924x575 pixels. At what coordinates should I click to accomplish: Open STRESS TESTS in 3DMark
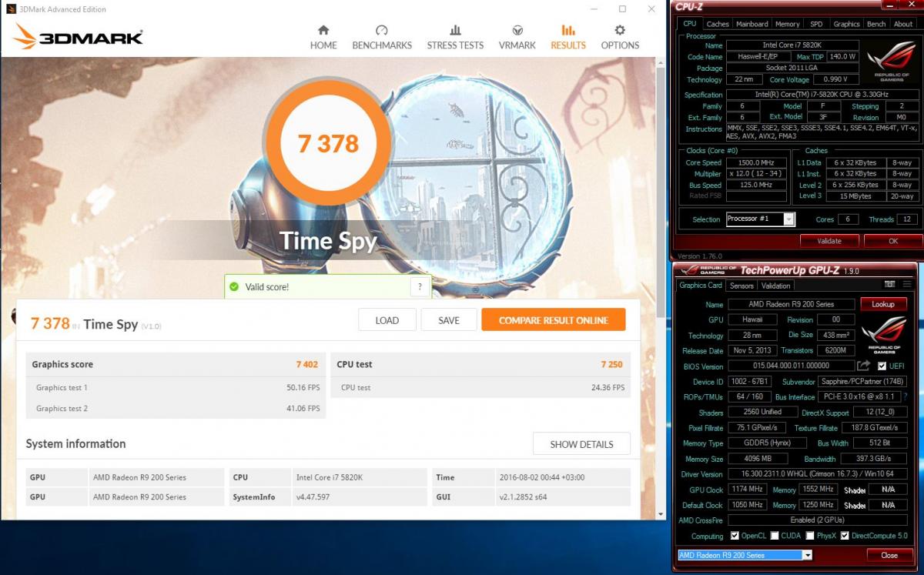[455, 37]
